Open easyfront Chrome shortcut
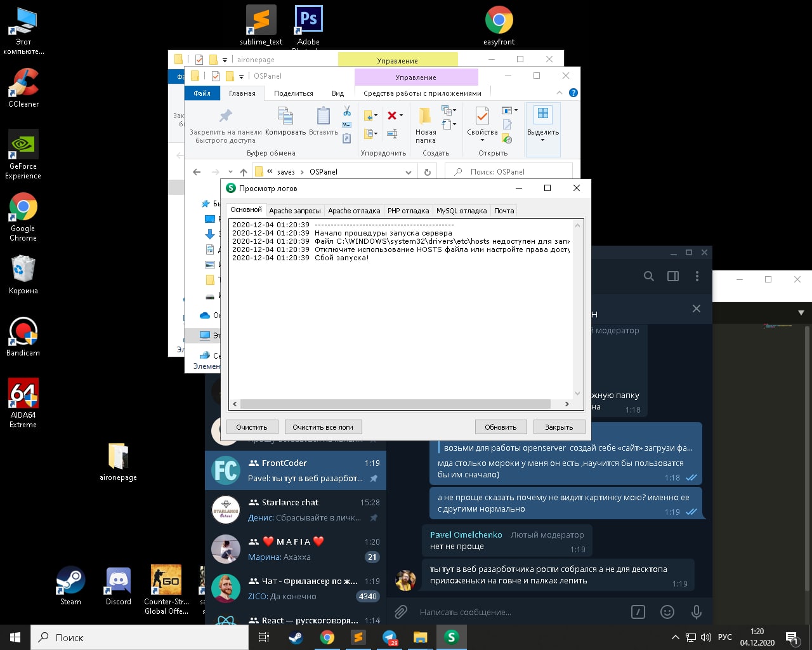 (499, 25)
